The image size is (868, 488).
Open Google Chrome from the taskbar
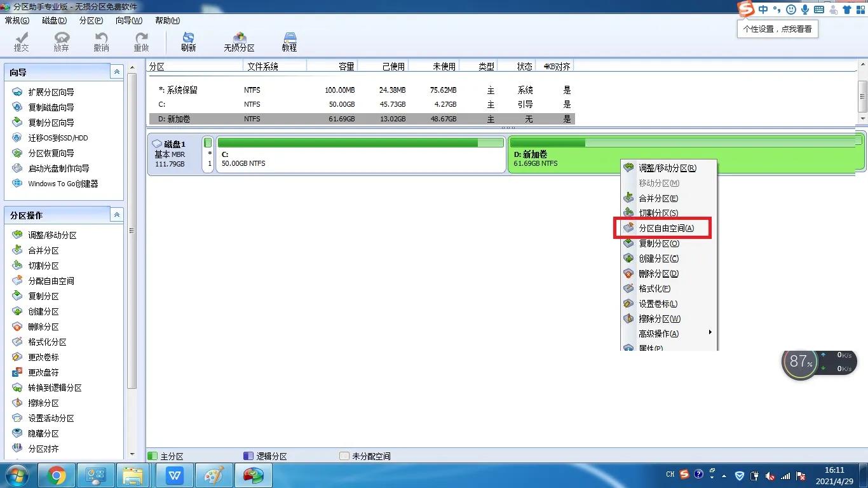click(57, 475)
